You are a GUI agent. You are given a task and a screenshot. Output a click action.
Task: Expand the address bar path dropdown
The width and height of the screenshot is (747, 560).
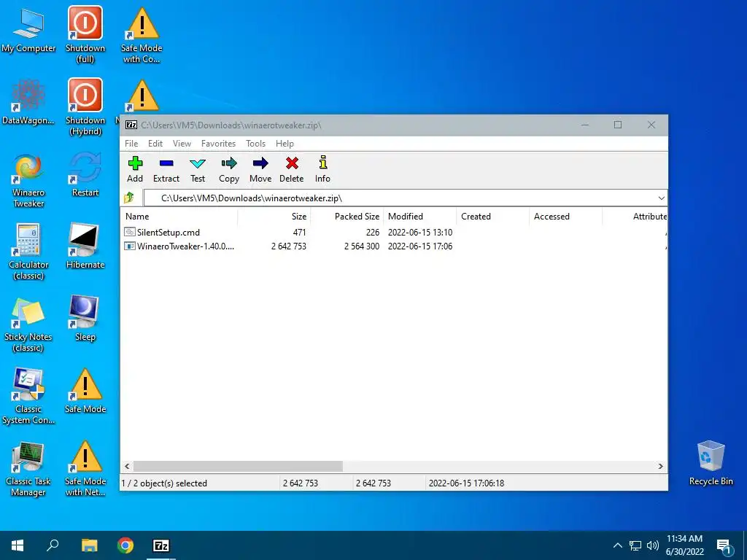click(661, 198)
